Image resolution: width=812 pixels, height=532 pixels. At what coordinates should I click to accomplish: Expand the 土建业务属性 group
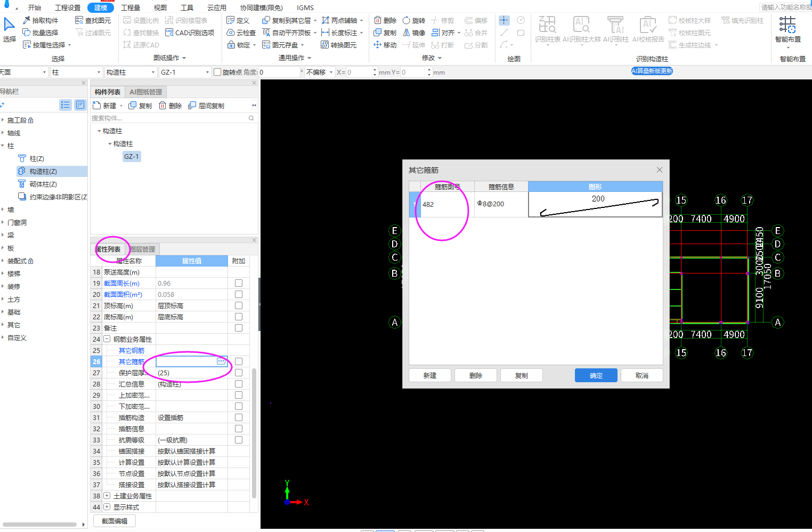(107, 496)
